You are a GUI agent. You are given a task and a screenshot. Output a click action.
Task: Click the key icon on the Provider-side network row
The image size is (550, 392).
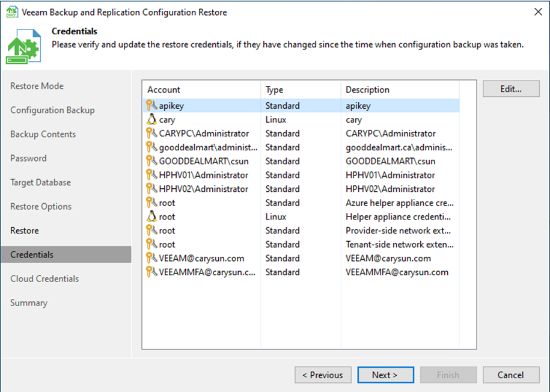[151, 230]
